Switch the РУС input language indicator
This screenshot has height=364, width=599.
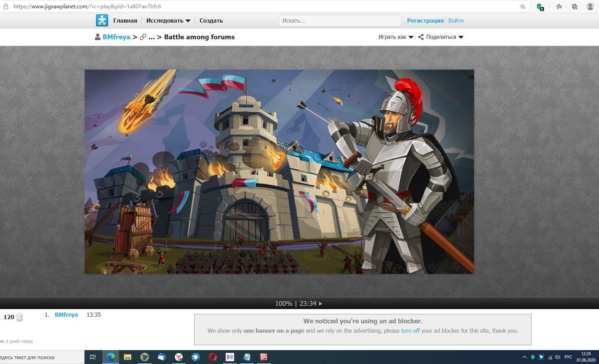pos(568,357)
